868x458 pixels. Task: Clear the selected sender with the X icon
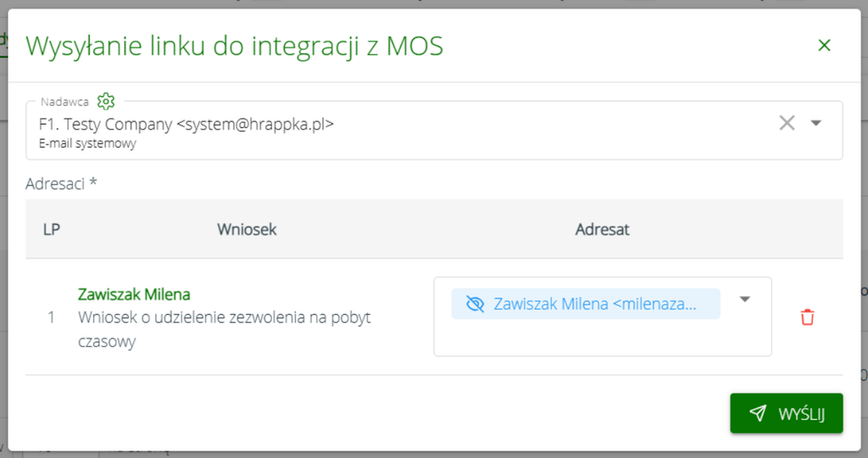pyautogui.click(x=787, y=123)
